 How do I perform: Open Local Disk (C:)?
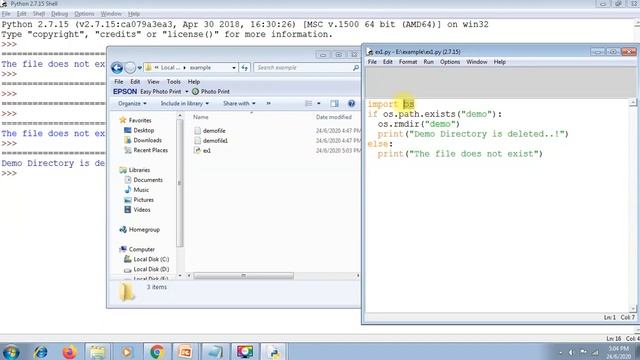click(x=151, y=259)
